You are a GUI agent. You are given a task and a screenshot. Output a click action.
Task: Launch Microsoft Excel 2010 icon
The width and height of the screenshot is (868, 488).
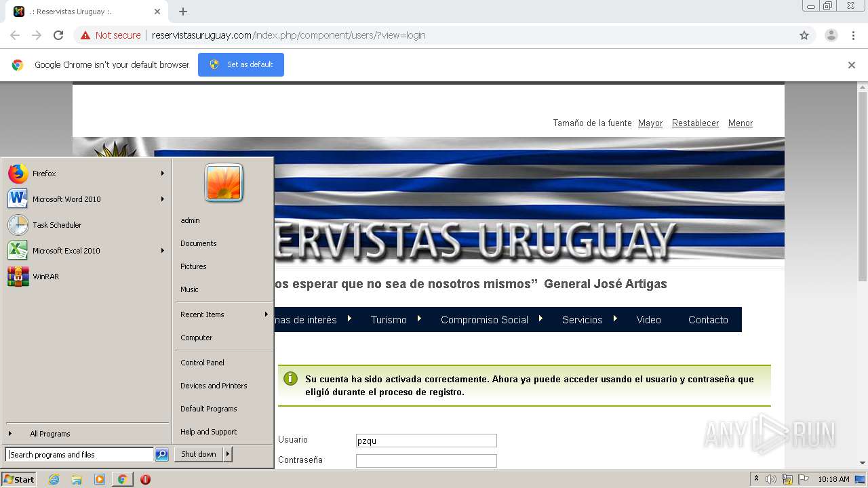coord(18,251)
